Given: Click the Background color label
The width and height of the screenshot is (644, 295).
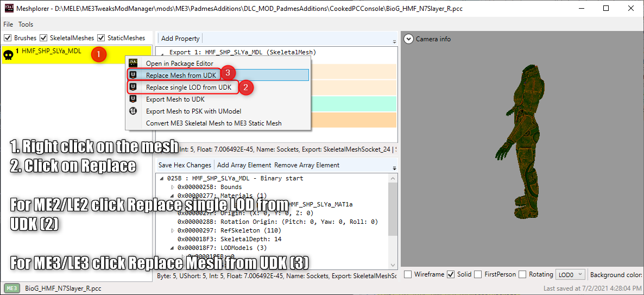Looking at the screenshot, I should pyautogui.click(x=616, y=274).
